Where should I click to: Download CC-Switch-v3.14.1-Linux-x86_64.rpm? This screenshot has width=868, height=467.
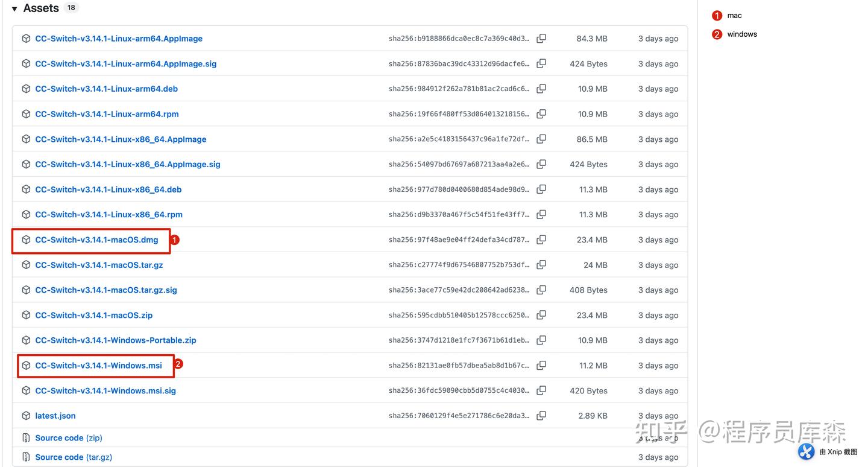coord(109,214)
